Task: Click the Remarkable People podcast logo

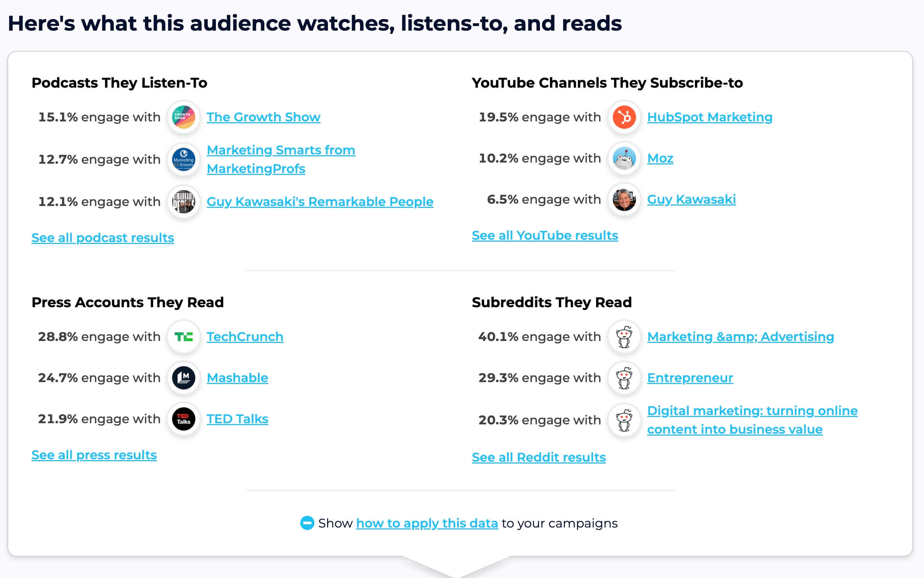Action: point(184,202)
